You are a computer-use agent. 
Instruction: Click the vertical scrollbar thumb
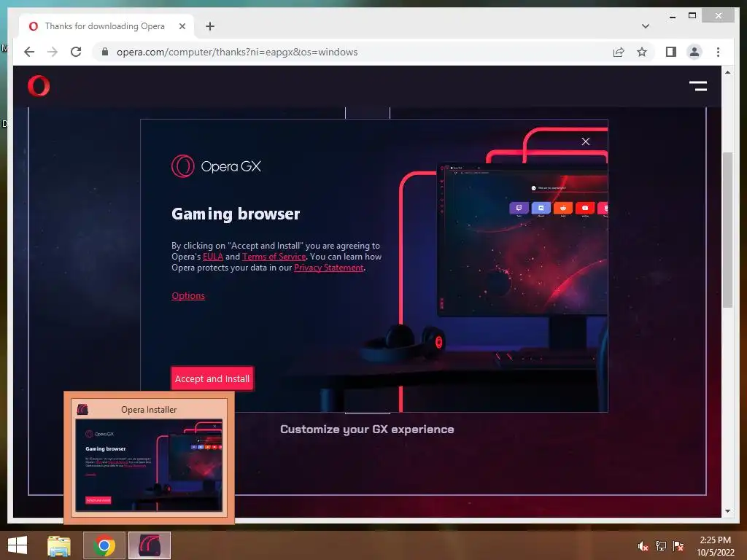[727, 230]
